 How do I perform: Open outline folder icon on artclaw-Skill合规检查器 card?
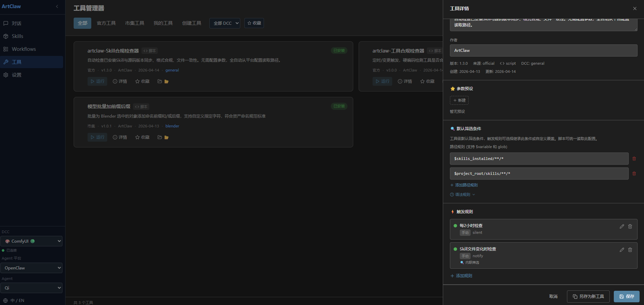pyautogui.click(x=159, y=81)
